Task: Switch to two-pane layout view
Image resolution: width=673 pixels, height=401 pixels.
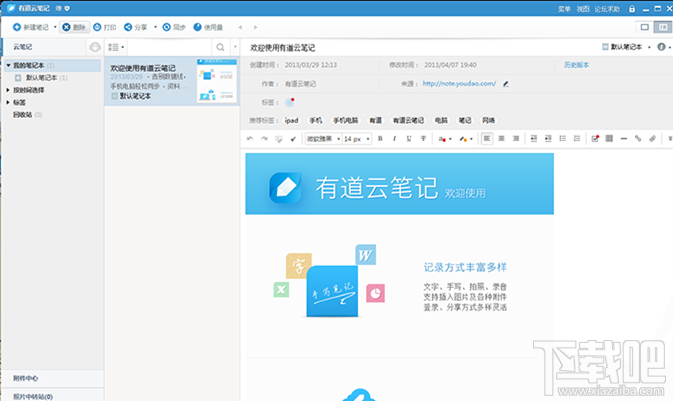Action: coord(663,27)
